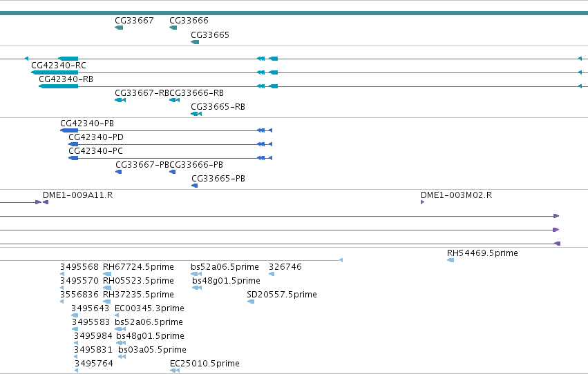The height and width of the screenshot is (374, 588).
Task: Open the EC00345.3prime EST label
Action: click(149, 309)
